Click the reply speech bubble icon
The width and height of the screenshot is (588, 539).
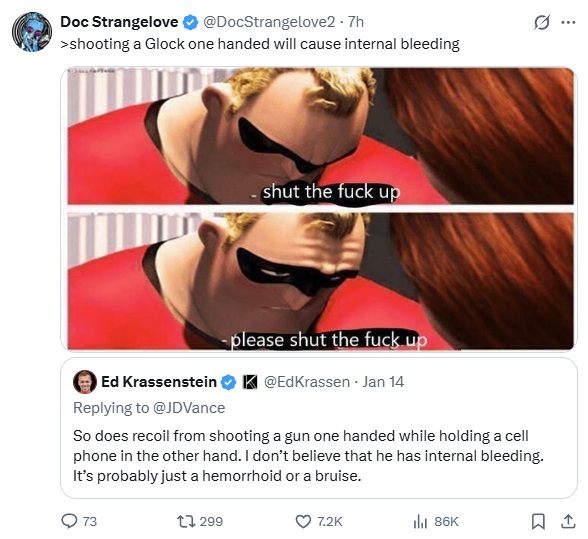pyautogui.click(x=69, y=521)
